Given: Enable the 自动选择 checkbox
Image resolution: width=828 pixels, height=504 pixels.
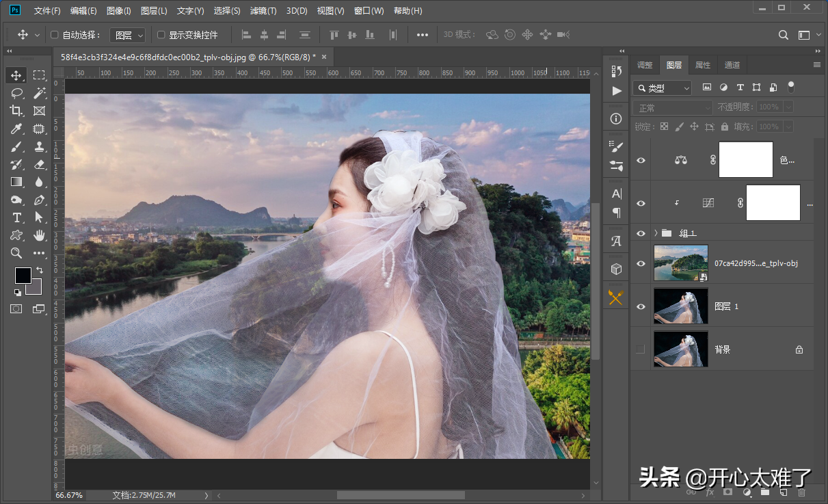Looking at the screenshot, I should tap(55, 35).
